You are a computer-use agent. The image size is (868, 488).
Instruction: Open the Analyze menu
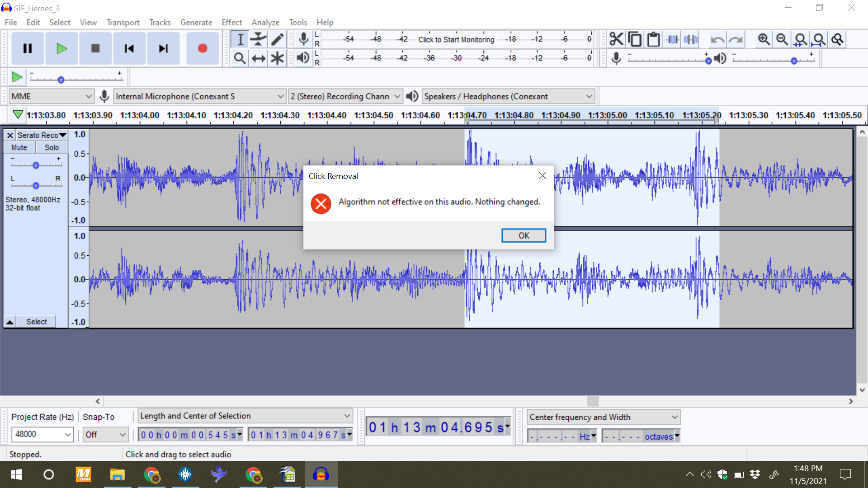click(265, 22)
